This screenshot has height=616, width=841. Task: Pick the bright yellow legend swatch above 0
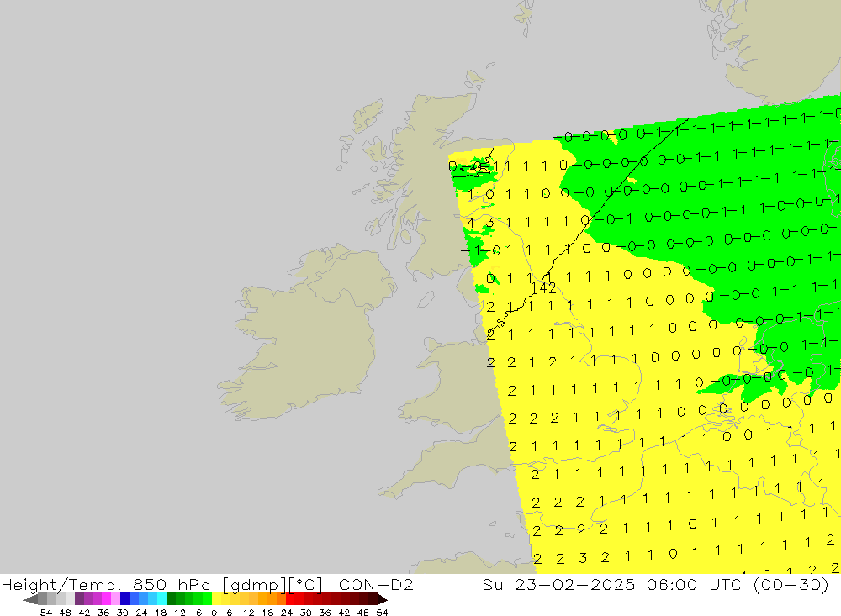click(217, 599)
